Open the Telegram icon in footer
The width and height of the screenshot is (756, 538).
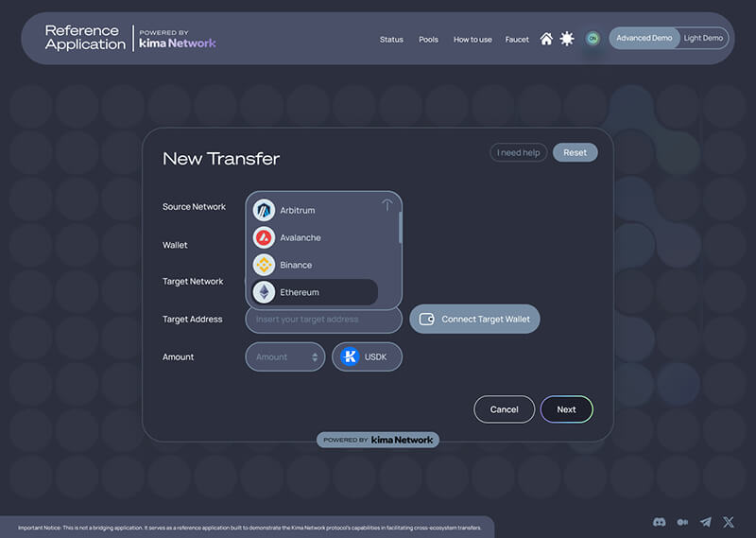705,522
